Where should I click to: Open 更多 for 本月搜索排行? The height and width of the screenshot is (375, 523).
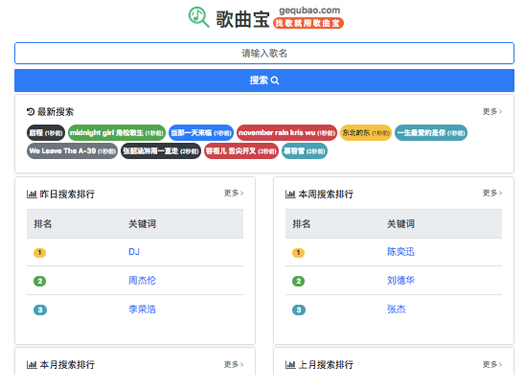click(233, 364)
